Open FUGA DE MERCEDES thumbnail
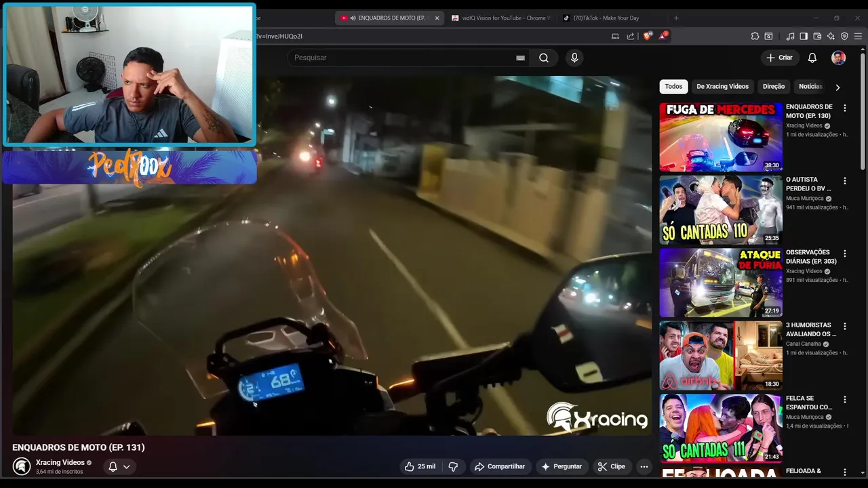 (x=721, y=138)
